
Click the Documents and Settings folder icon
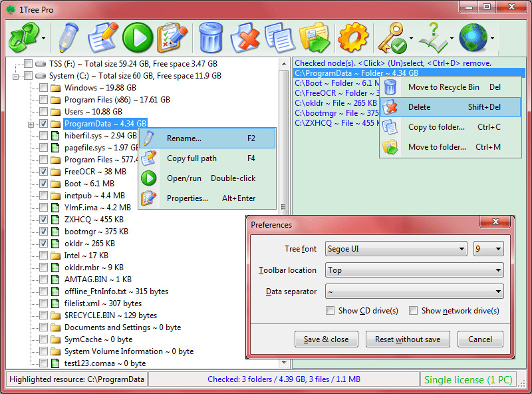55,327
